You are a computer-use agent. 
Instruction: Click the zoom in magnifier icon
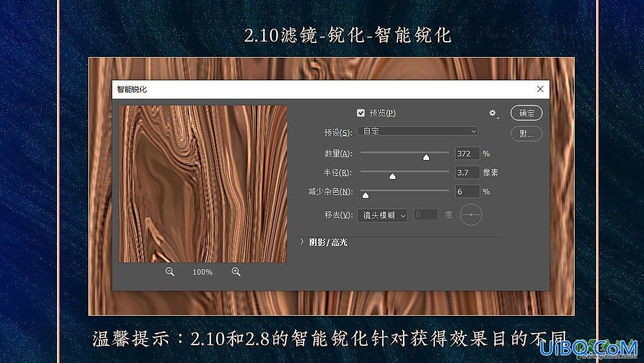click(x=236, y=272)
